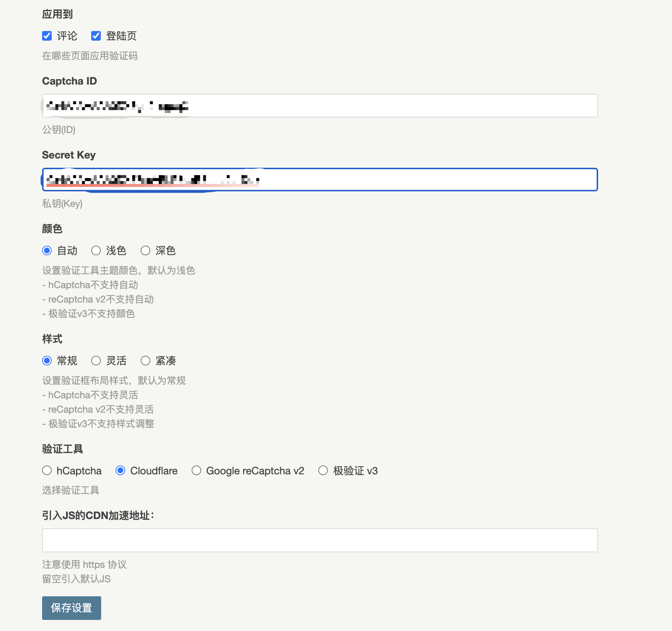Select Google reCaptcha v2 verification tool
The height and width of the screenshot is (631, 672).
pyautogui.click(x=196, y=470)
